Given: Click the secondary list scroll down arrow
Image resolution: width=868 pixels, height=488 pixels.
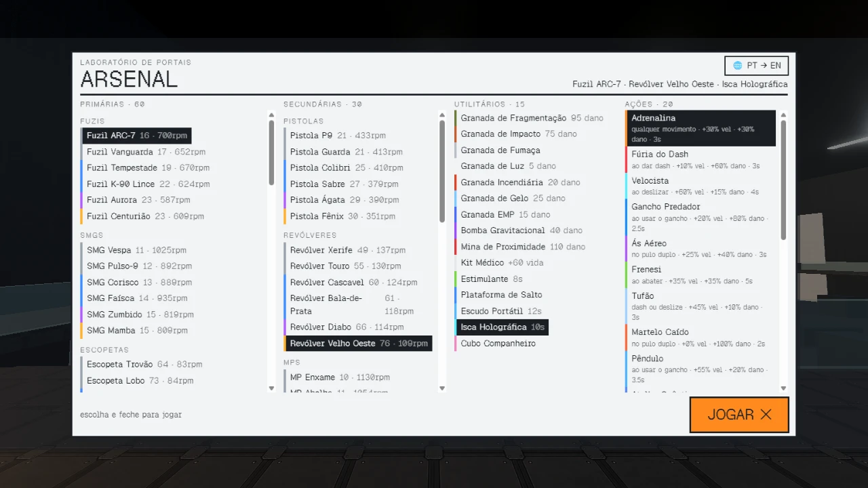Looking at the screenshot, I should tap(442, 388).
